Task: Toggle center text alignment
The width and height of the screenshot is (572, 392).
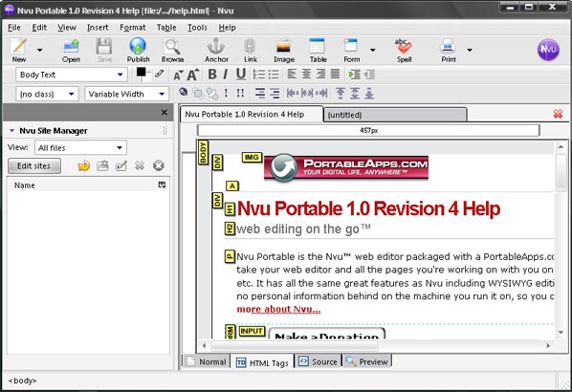Action: (x=306, y=74)
